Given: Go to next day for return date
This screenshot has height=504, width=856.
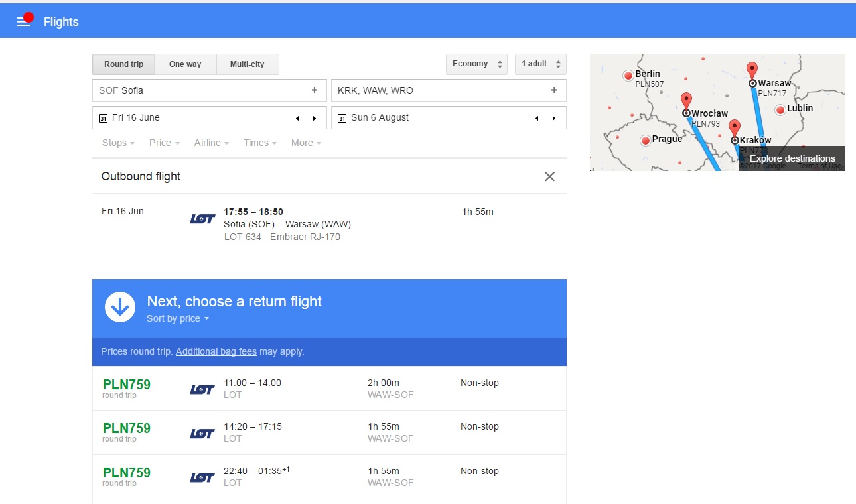Looking at the screenshot, I should point(553,118).
